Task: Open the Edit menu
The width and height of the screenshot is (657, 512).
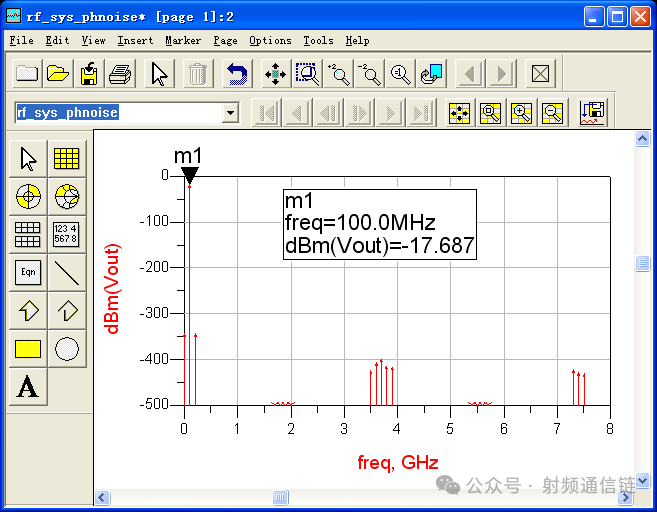Action: pos(57,41)
